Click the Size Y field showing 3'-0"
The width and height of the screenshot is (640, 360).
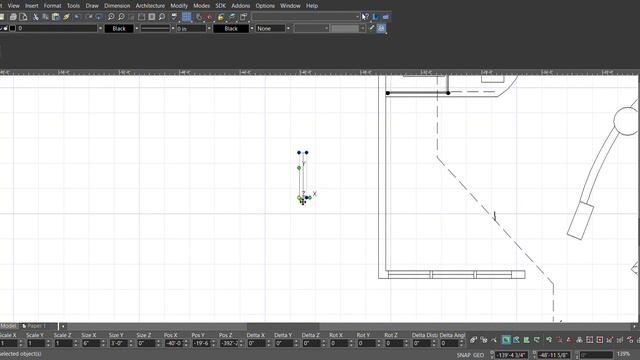click(118, 344)
